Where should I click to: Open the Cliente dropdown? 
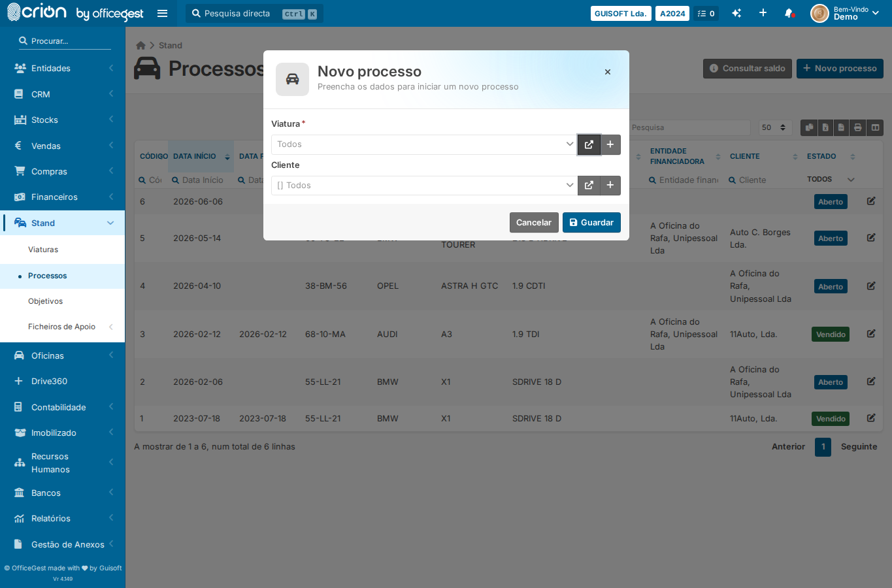(424, 186)
